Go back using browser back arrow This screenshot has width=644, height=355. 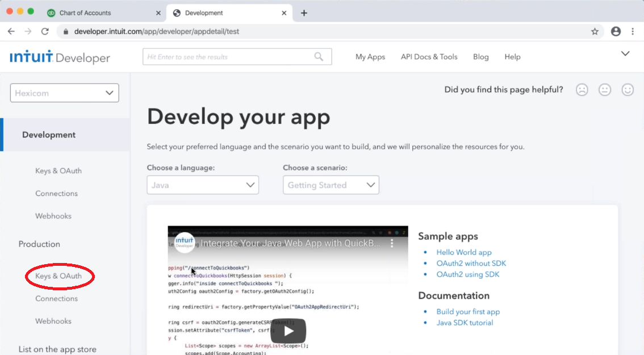[11, 31]
